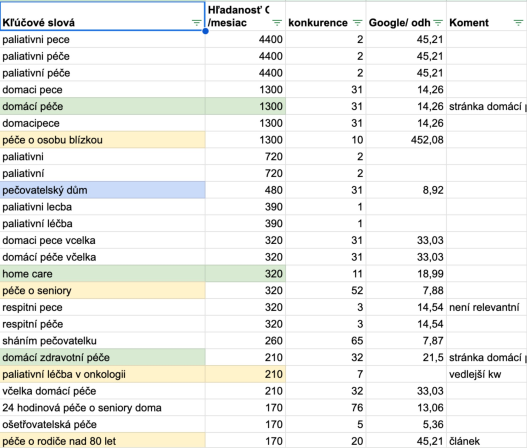Select the Kľúčové slová header cell
527x448 pixels.
103,16
